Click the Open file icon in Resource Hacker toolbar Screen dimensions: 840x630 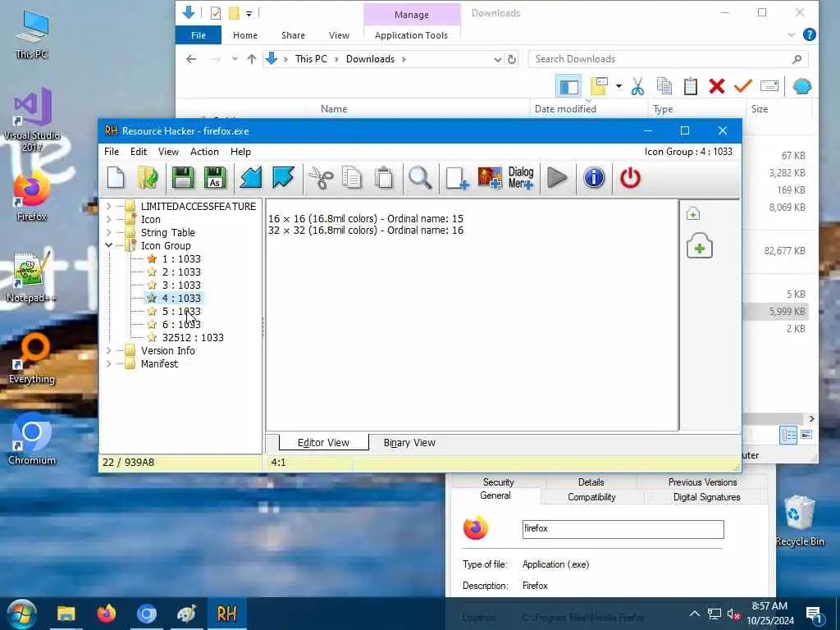coord(148,178)
